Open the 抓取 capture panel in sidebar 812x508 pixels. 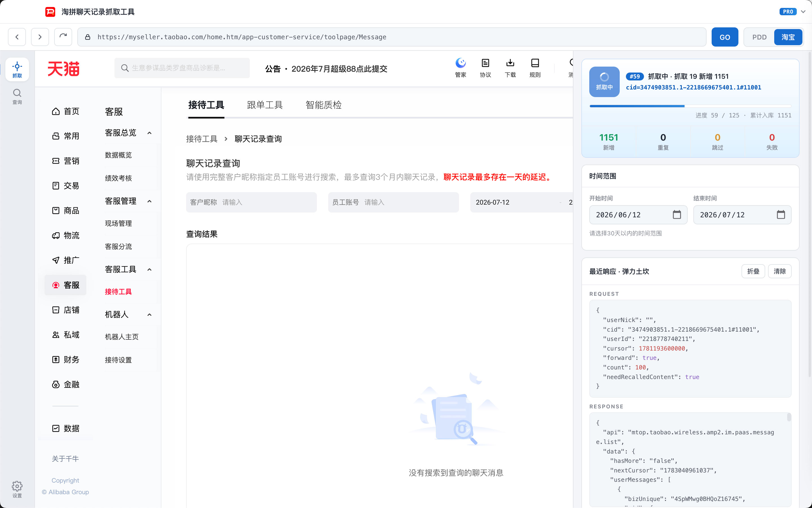coord(17,69)
